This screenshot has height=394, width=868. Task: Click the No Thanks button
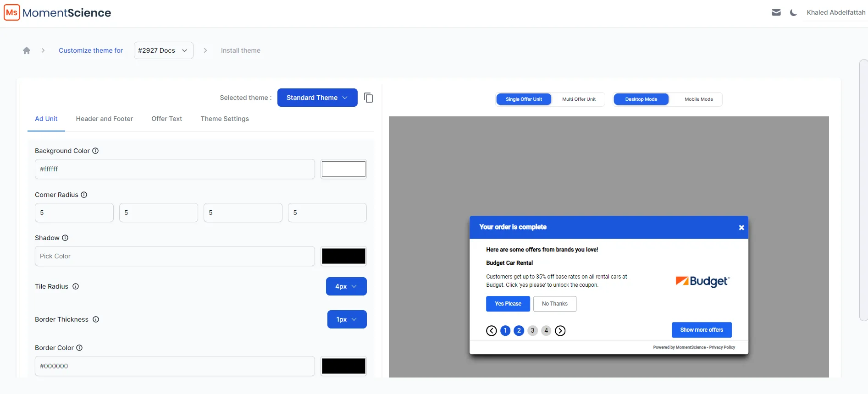point(555,304)
